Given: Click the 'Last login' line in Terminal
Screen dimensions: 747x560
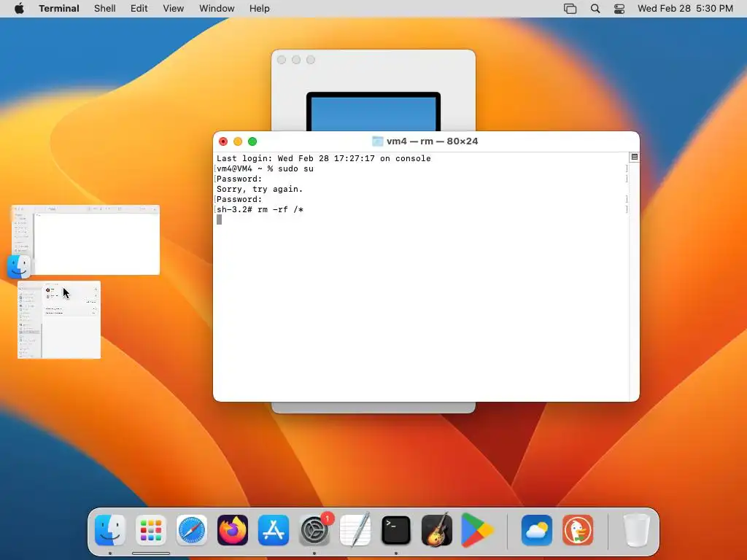Looking at the screenshot, I should (x=323, y=158).
